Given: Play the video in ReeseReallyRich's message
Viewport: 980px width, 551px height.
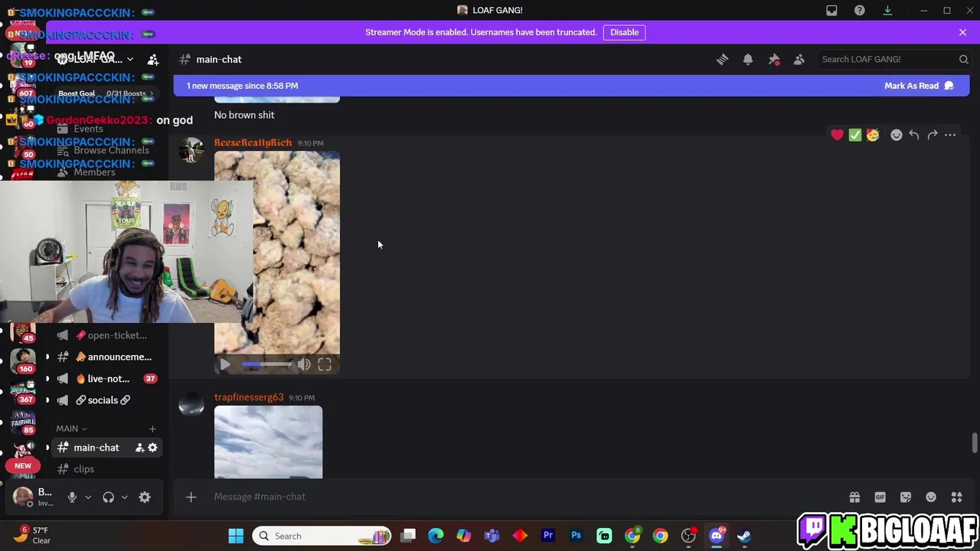Looking at the screenshot, I should click(224, 365).
